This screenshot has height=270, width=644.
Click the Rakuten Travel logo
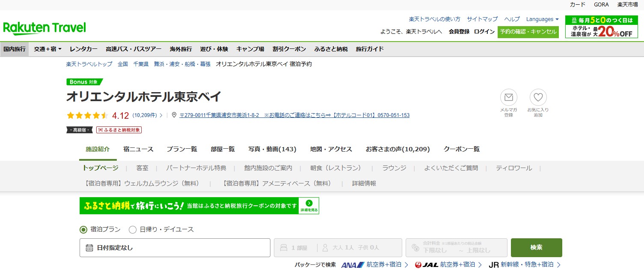tap(44, 27)
